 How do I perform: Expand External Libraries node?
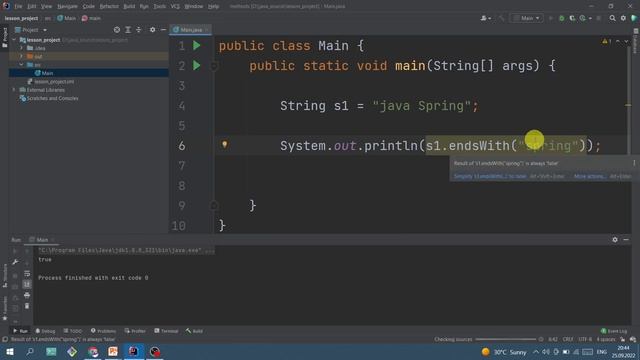pyautogui.click(x=14, y=90)
